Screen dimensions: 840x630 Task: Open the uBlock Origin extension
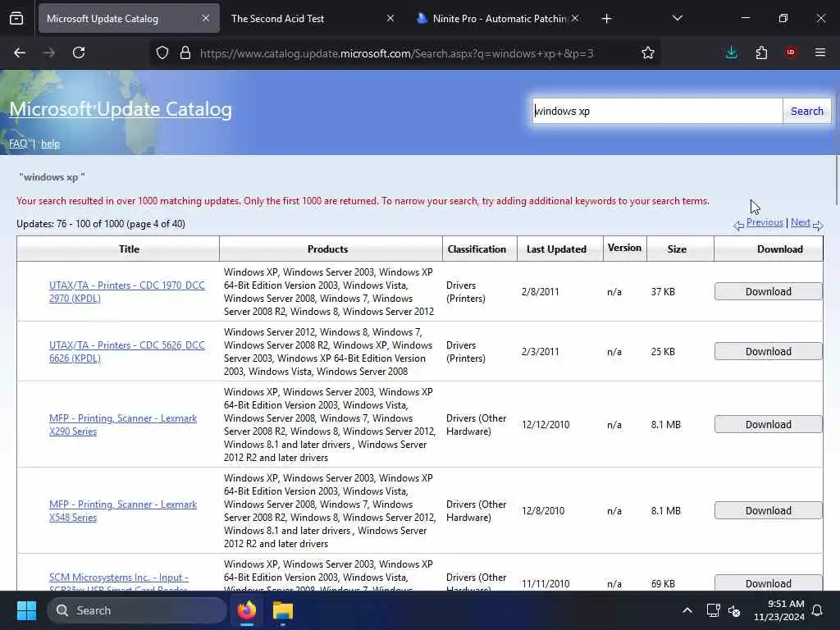pyautogui.click(x=791, y=52)
